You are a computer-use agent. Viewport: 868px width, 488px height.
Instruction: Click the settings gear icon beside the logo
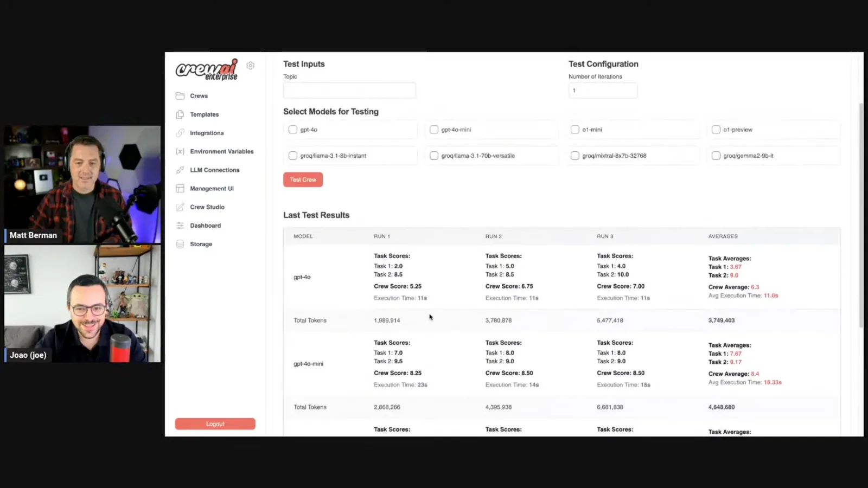(x=250, y=66)
